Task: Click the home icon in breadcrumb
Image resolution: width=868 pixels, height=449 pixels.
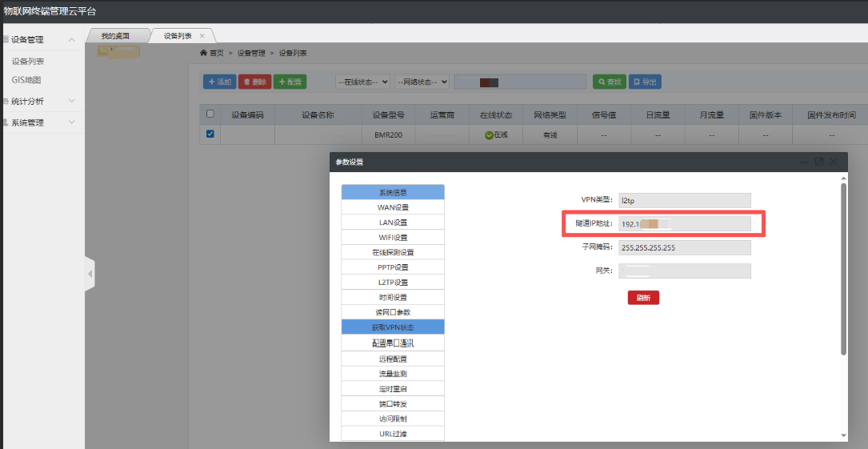Action: 203,54
